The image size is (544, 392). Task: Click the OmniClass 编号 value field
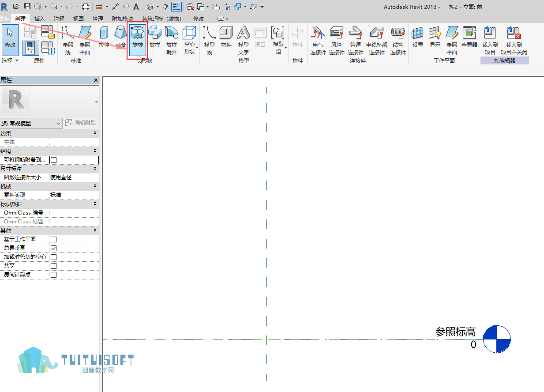(74, 213)
